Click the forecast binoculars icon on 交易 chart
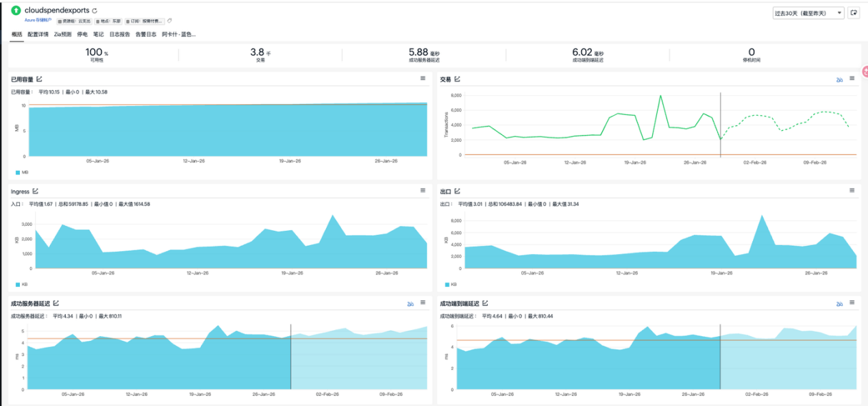 (x=839, y=79)
